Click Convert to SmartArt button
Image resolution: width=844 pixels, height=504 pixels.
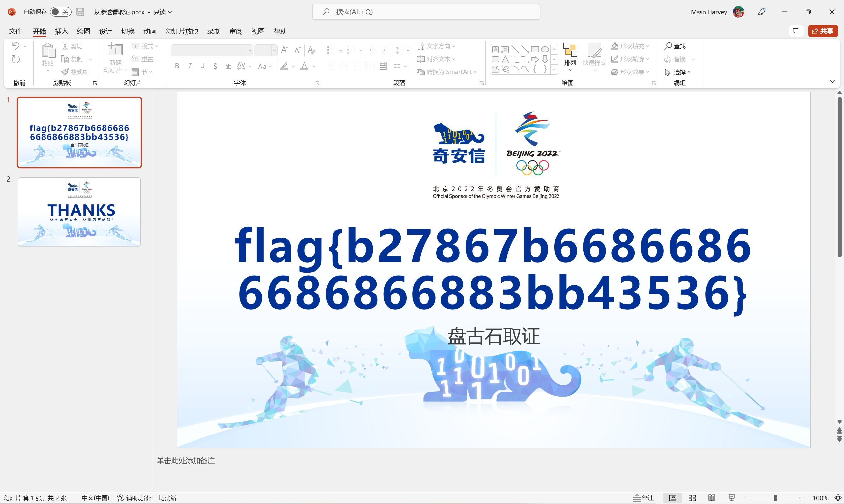coord(447,72)
